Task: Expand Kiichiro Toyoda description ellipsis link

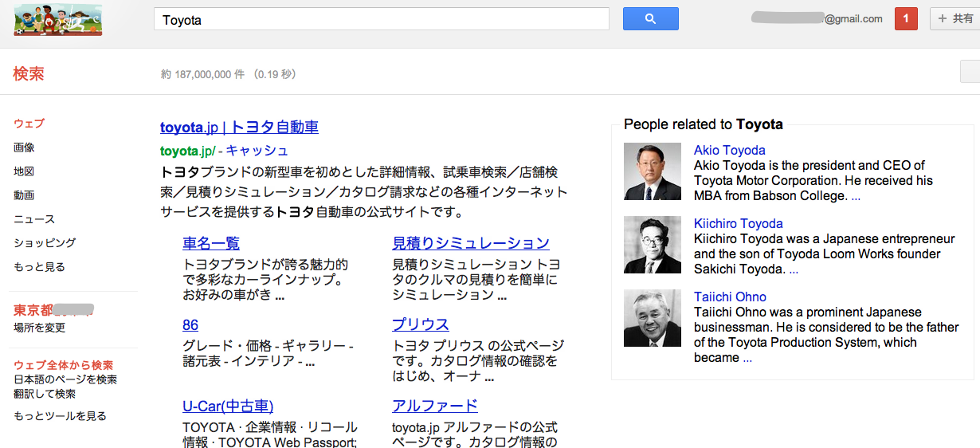Action: pyautogui.click(x=794, y=269)
